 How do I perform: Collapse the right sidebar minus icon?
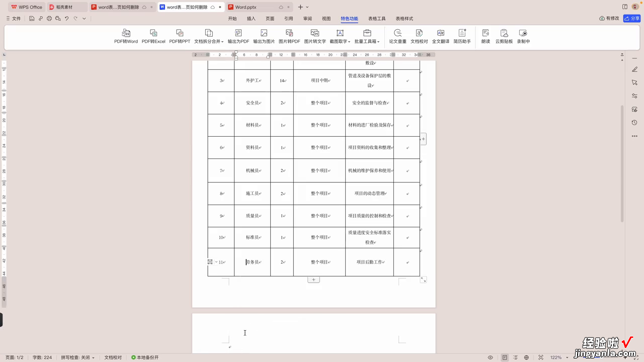pyautogui.click(x=635, y=57)
